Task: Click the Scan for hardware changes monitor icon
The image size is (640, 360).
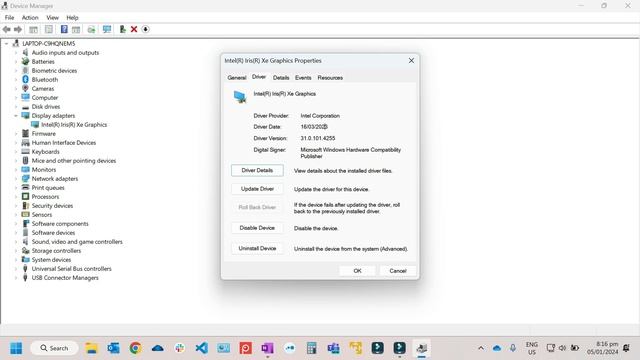Action: click(x=107, y=29)
